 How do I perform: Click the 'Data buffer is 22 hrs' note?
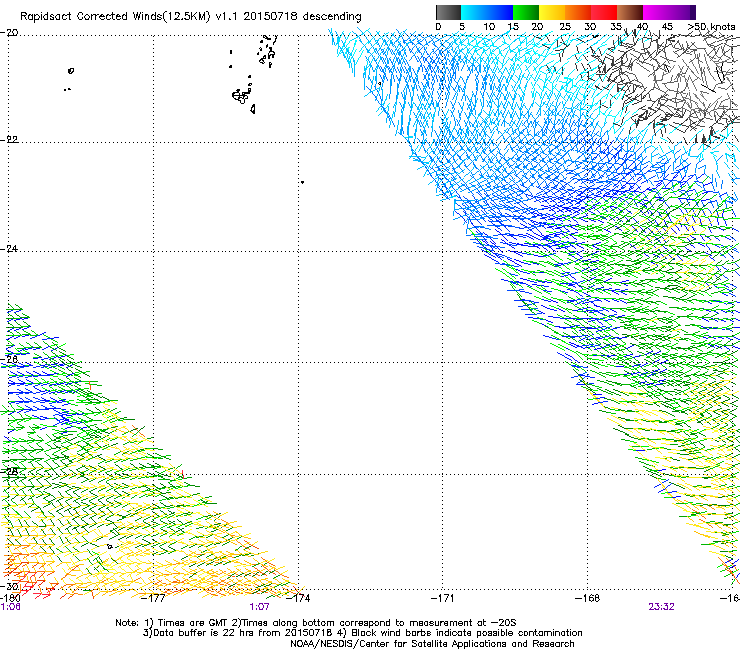362,633
